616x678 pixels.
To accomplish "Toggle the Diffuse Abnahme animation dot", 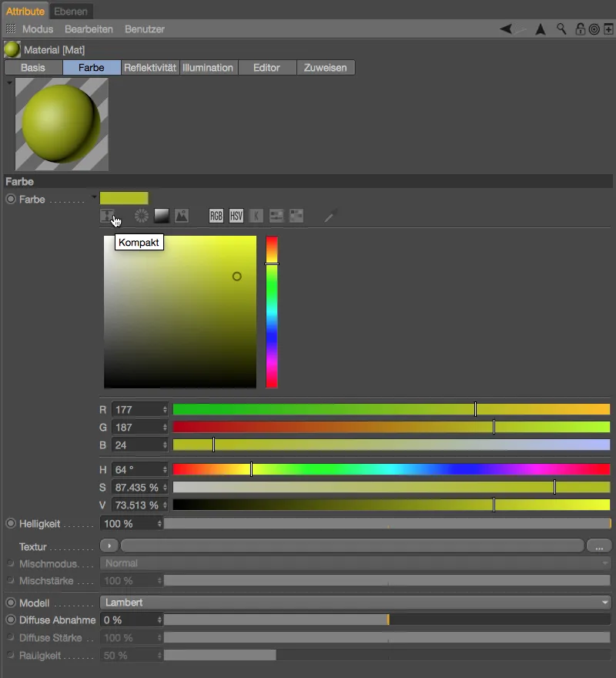I will pyautogui.click(x=11, y=619).
